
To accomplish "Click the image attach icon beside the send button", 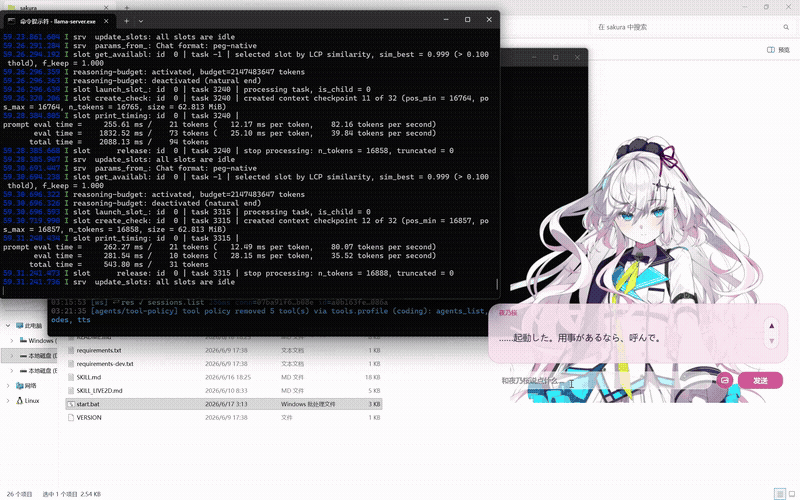I will [x=724, y=380].
